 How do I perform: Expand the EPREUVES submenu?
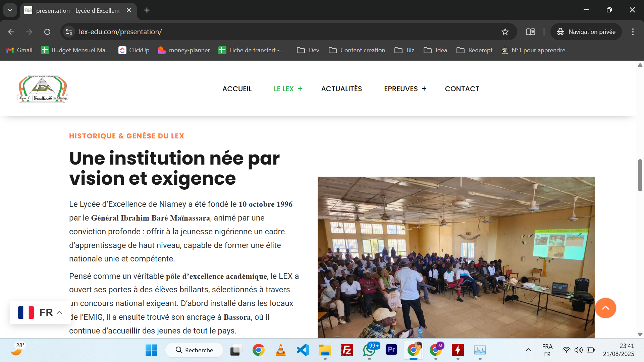424,89
